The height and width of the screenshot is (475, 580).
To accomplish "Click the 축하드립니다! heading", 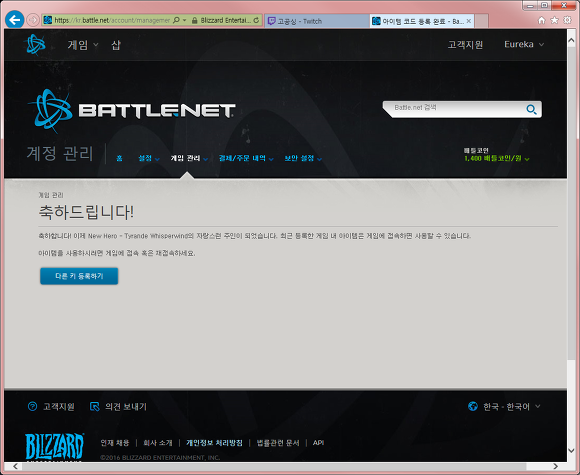I will [x=86, y=212].
